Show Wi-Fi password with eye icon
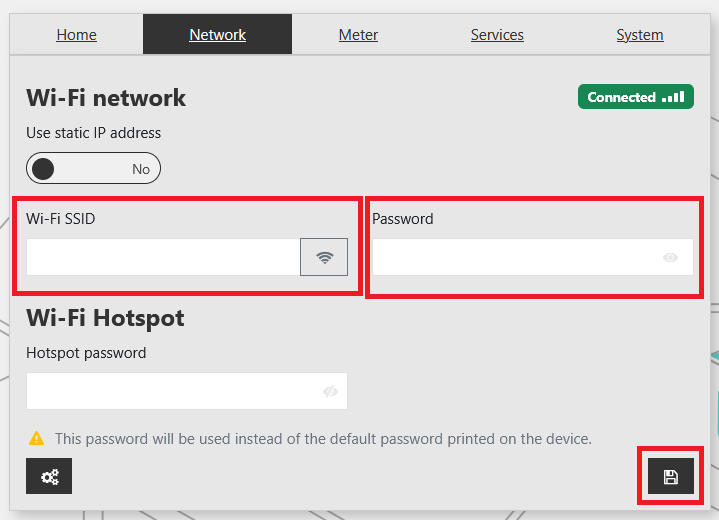Screen dimensions: 719x520 tap(670, 257)
